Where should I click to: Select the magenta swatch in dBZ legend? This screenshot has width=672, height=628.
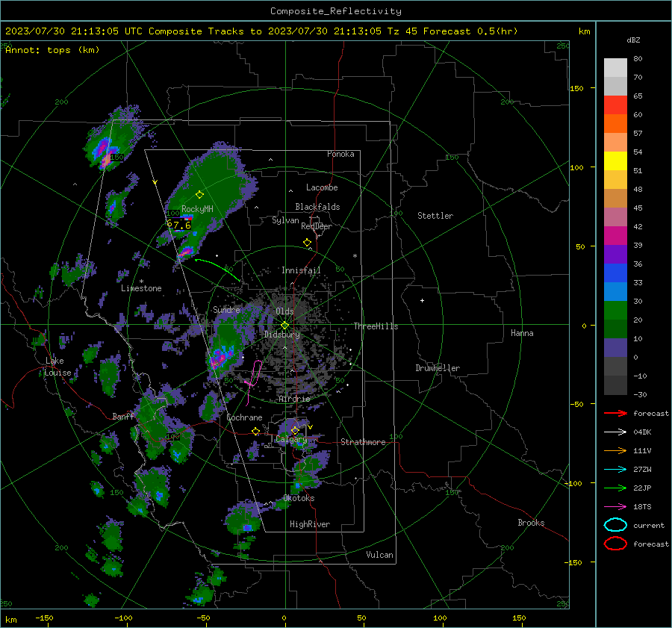(615, 235)
